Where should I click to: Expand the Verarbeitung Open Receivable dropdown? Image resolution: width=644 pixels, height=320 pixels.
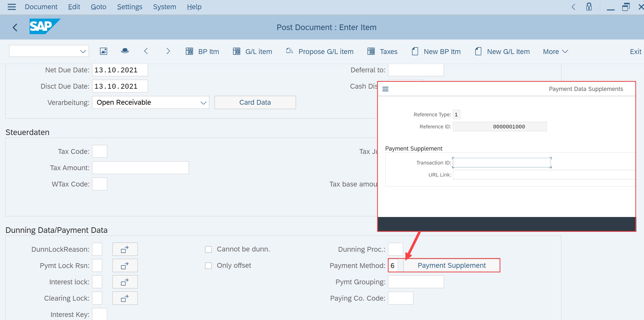click(203, 103)
